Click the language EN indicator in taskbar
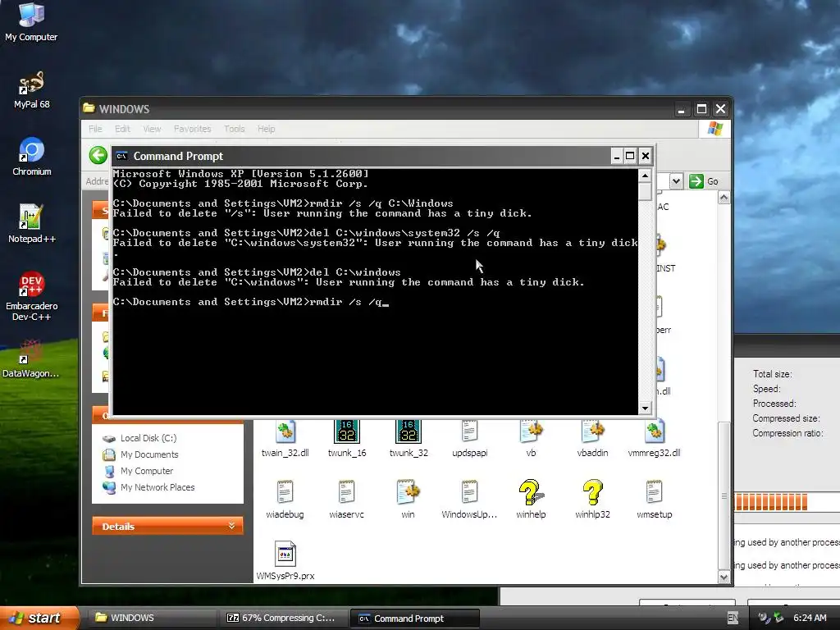840x630 pixels. click(733, 618)
